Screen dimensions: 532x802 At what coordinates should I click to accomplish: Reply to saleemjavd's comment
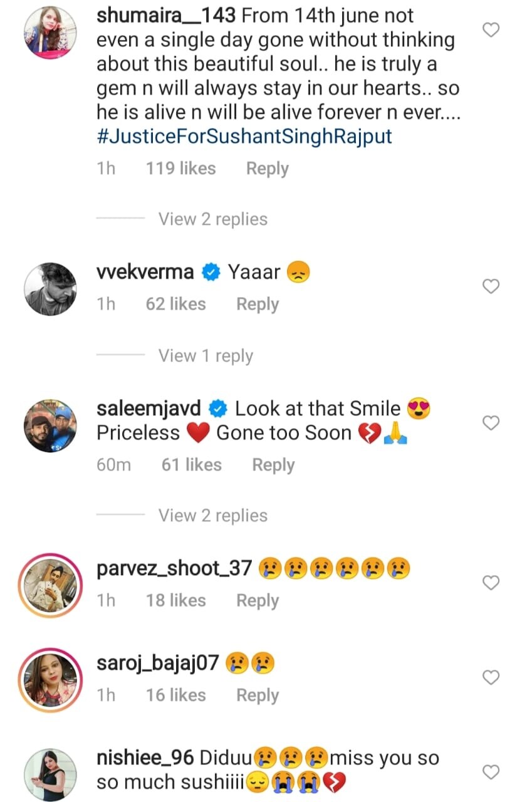[273, 465]
